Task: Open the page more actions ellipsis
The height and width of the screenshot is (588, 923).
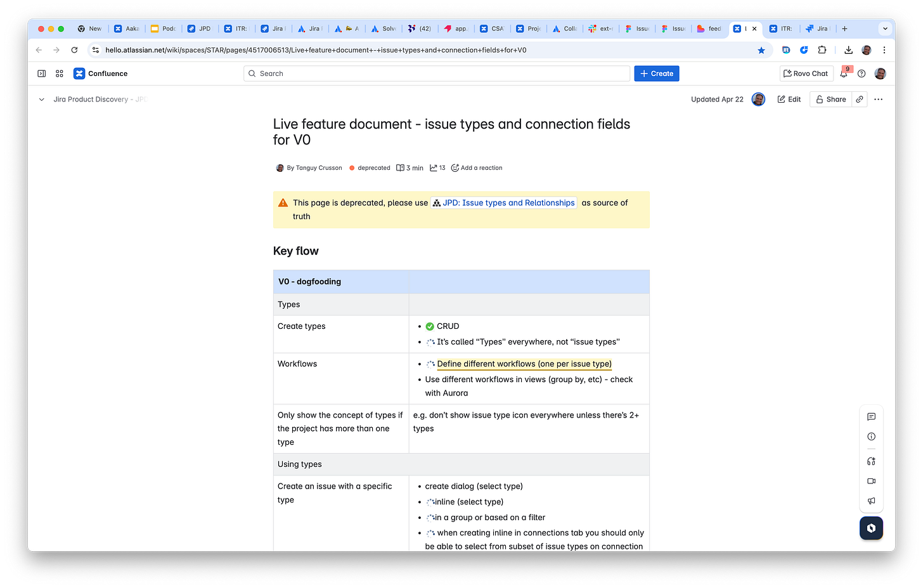Action: 878,99
